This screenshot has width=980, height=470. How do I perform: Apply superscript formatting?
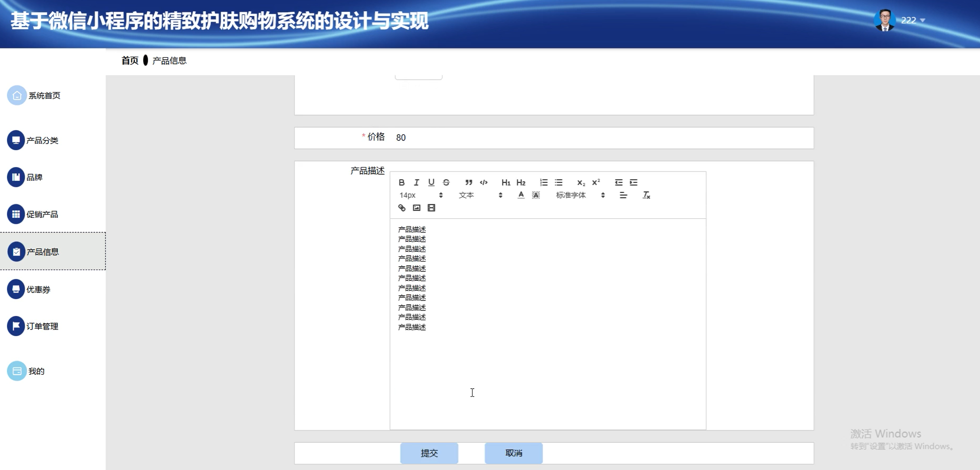click(596, 182)
